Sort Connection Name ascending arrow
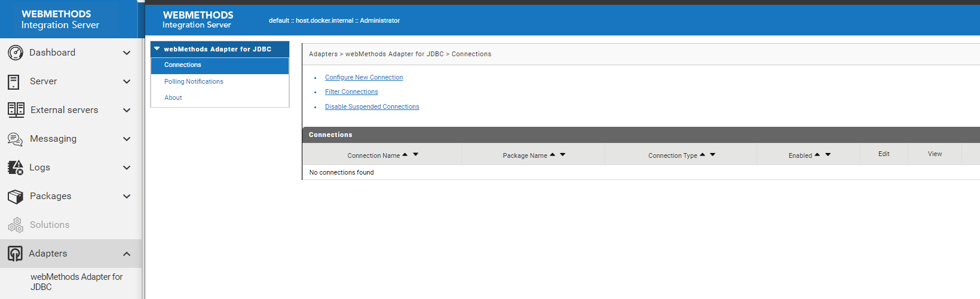 (405, 154)
